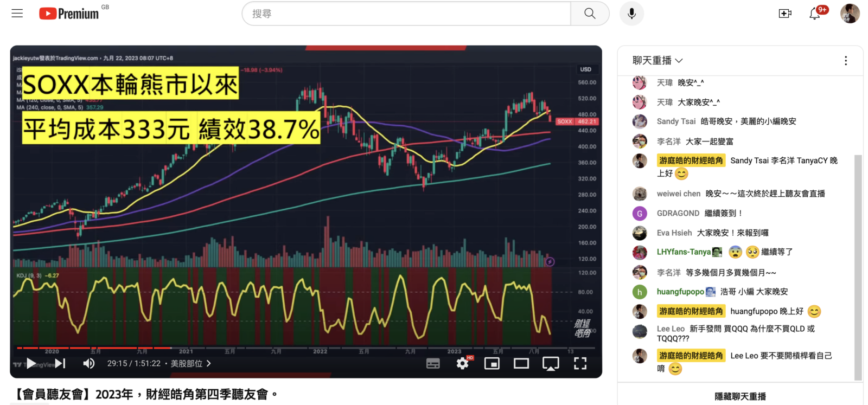
Task: Enter fullscreen mode
Action: point(580,363)
